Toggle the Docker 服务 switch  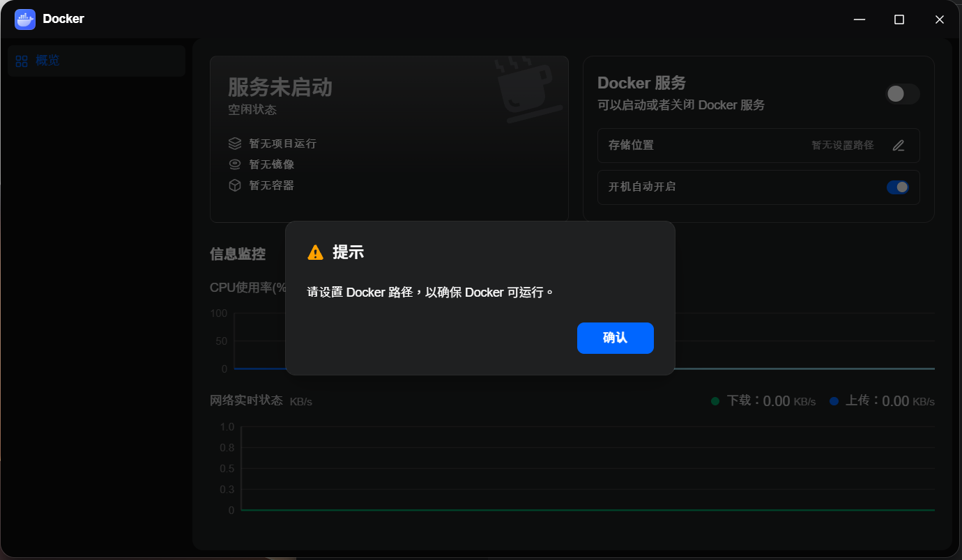903,94
